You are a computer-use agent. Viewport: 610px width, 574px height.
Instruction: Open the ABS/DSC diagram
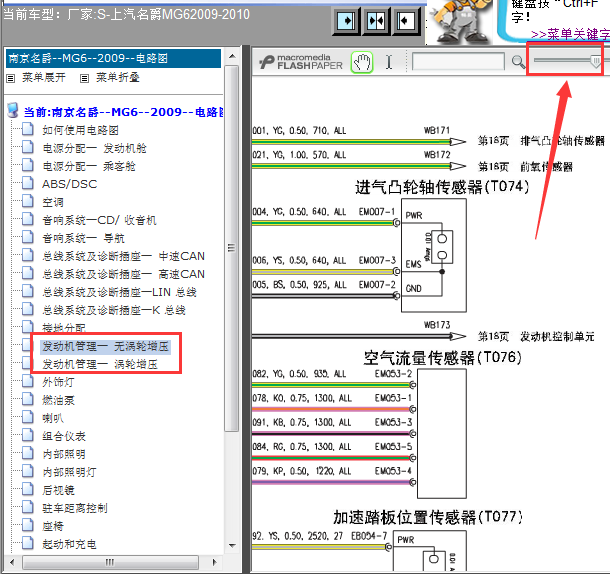(70, 184)
